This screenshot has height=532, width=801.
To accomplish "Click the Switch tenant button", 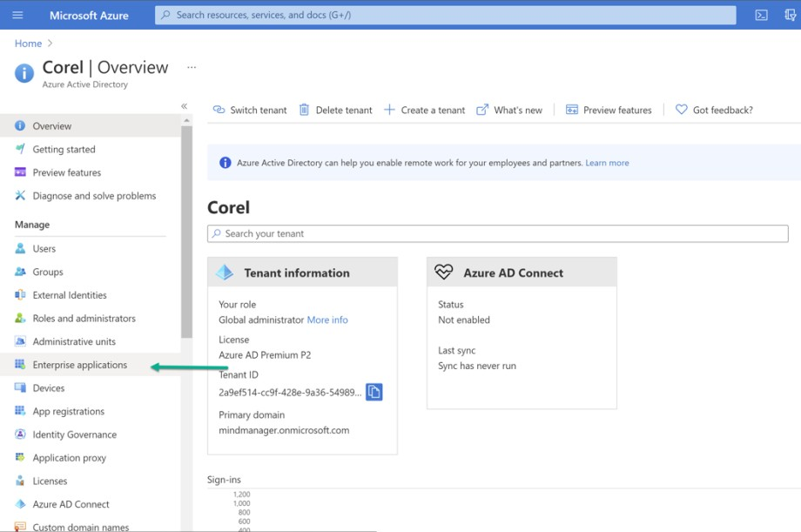I will [250, 110].
